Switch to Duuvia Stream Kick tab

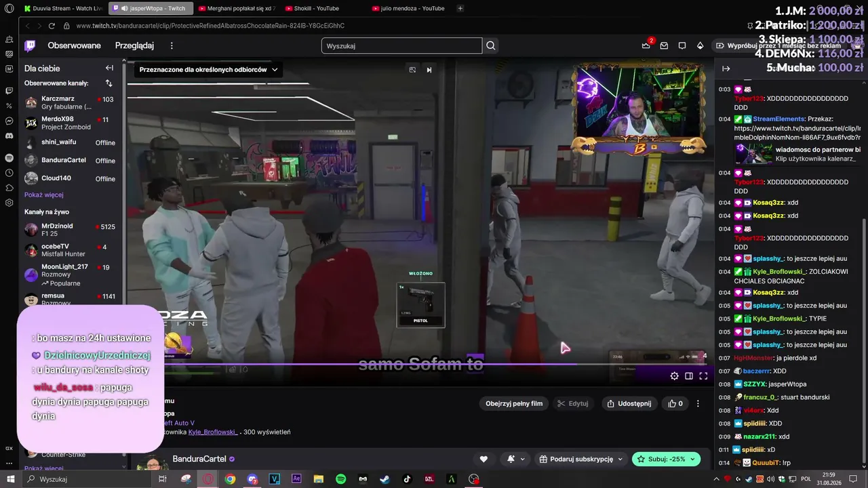tap(62, 8)
